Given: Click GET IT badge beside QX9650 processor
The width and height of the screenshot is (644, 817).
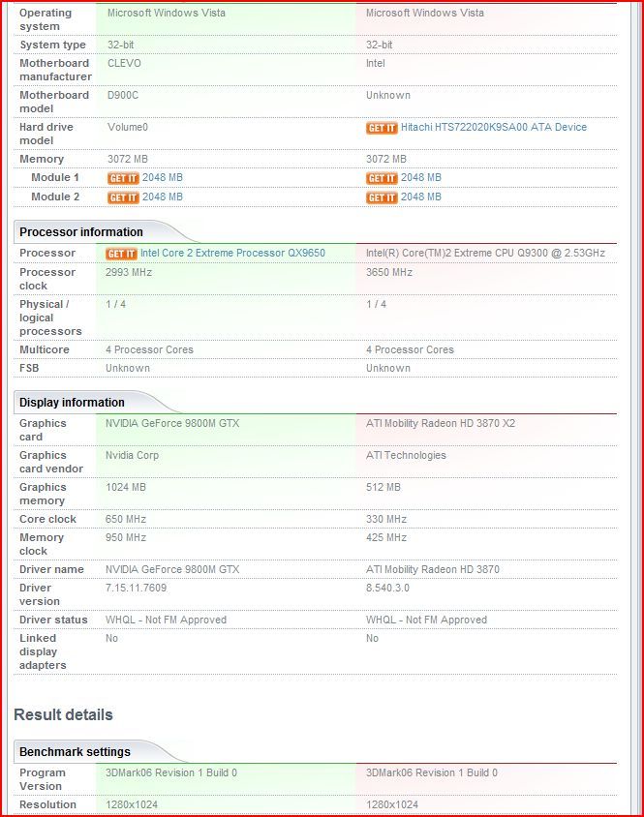Looking at the screenshot, I should pos(121,254).
